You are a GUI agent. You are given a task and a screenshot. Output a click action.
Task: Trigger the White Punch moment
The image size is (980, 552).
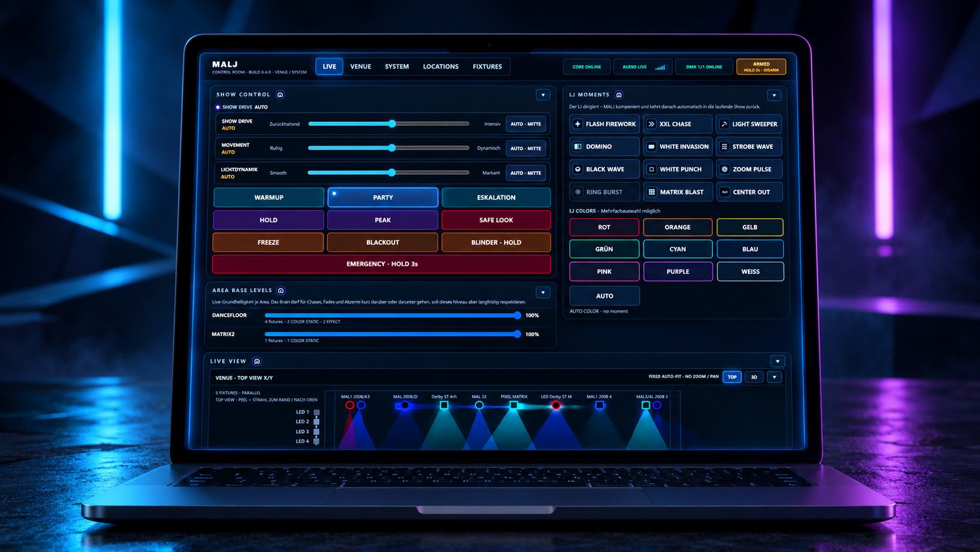click(678, 169)
